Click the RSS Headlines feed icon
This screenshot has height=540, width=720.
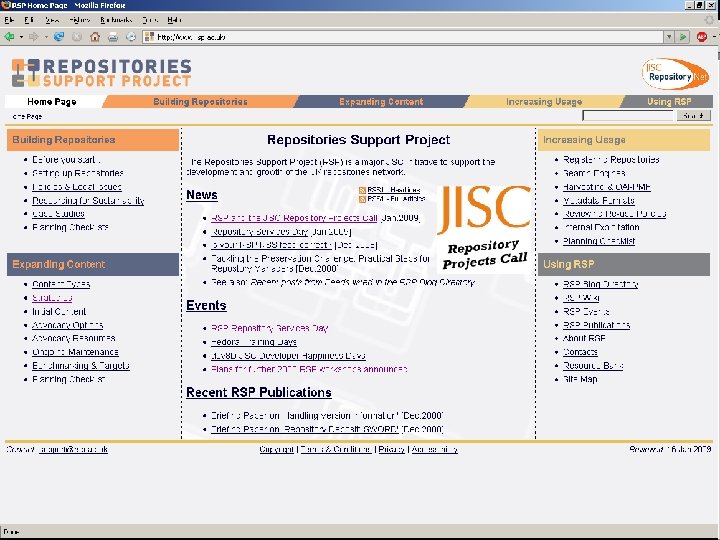(x=362, y=190)
